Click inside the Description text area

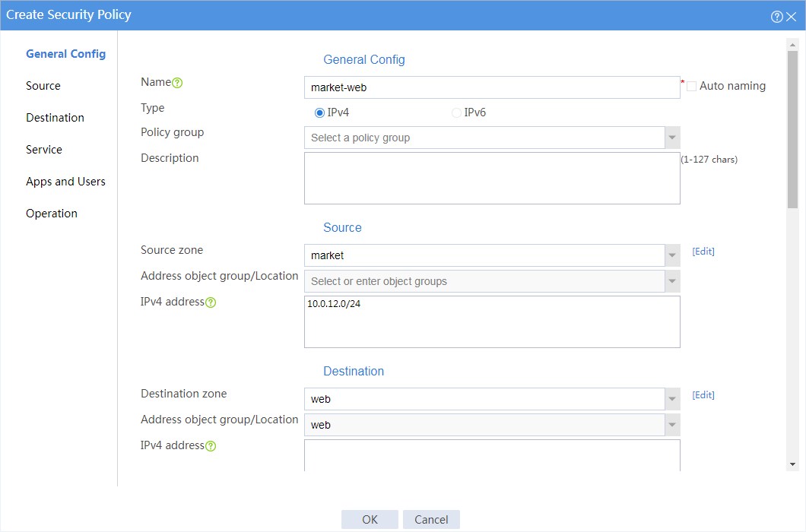(492, 178)
